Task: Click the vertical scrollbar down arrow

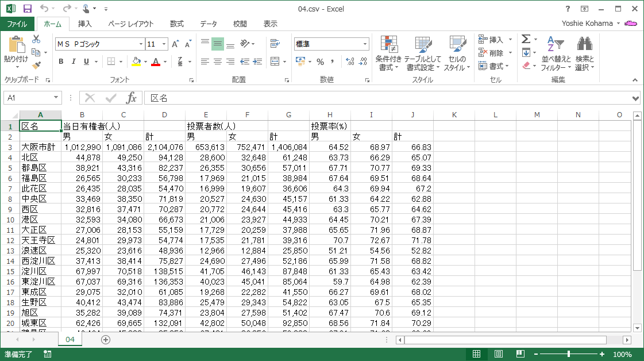Action: (637, 328)
